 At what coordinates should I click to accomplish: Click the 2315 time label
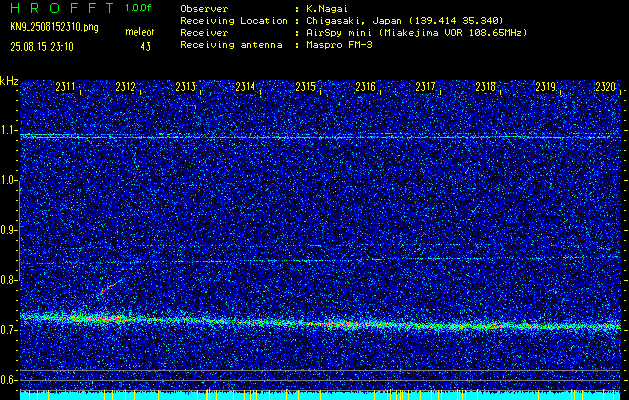305,87
